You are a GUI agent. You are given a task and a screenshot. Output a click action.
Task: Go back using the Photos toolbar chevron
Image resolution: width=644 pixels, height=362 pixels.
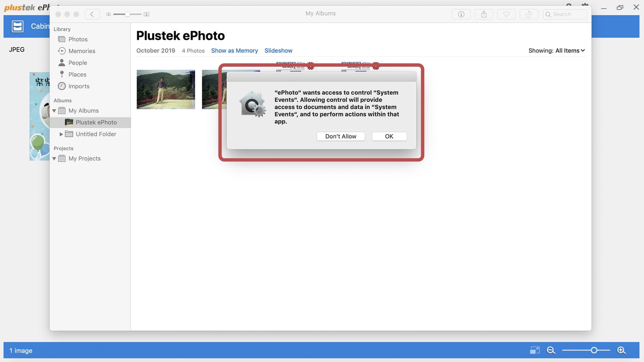click(92, 14)
